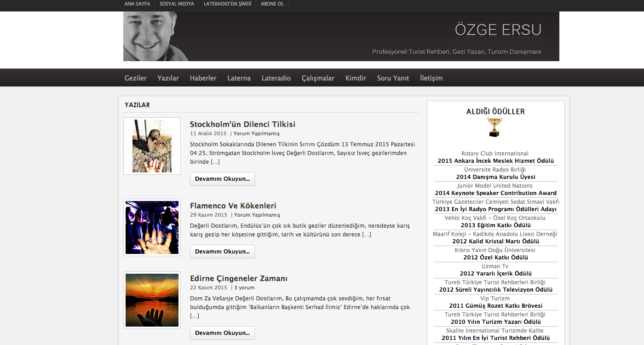Image resolution: width=644 pixels, height=345 pixels.
Task: Click Üniversite Radyo Birliği label
Action: tap(495, 170)
